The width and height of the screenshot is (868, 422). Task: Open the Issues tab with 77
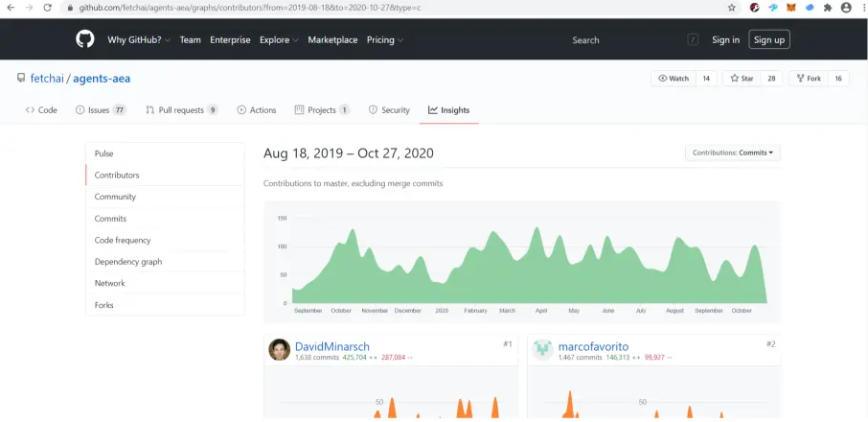click(101, 110)
